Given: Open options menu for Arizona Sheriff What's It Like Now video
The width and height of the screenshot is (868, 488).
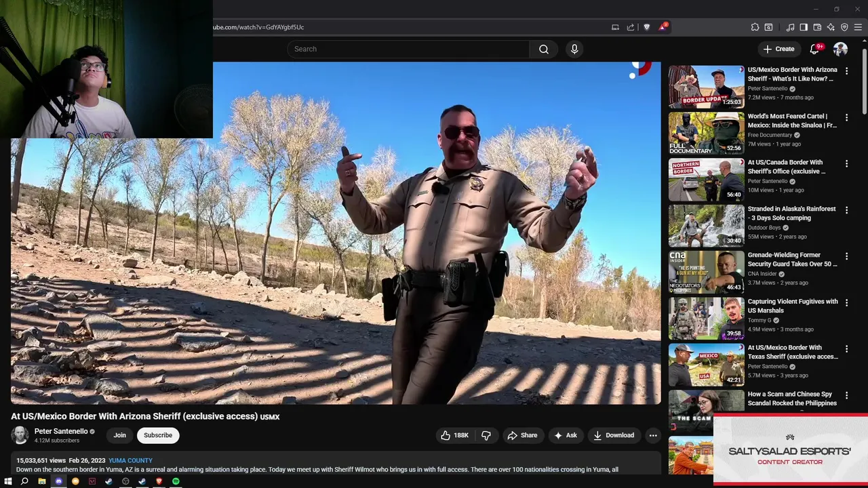Looking at the screenshot, I should pyautogui.click(x=846, y=71).
